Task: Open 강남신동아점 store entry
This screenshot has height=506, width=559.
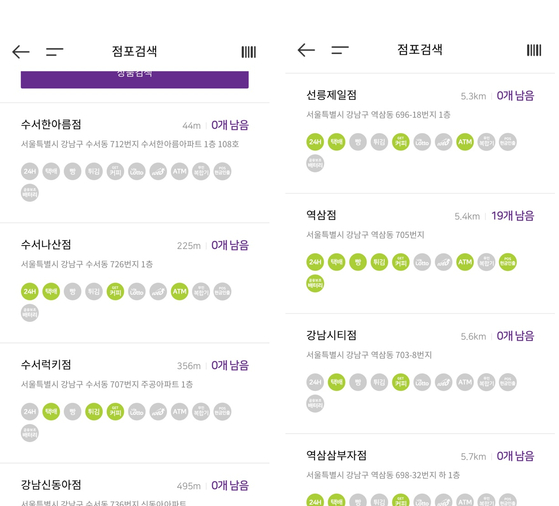Action: (135, 485)
